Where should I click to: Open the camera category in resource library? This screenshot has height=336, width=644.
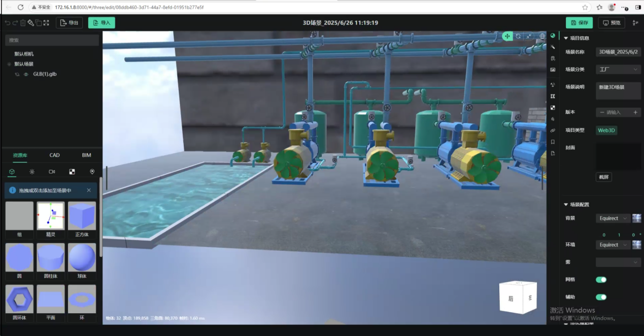coord(52,172)
